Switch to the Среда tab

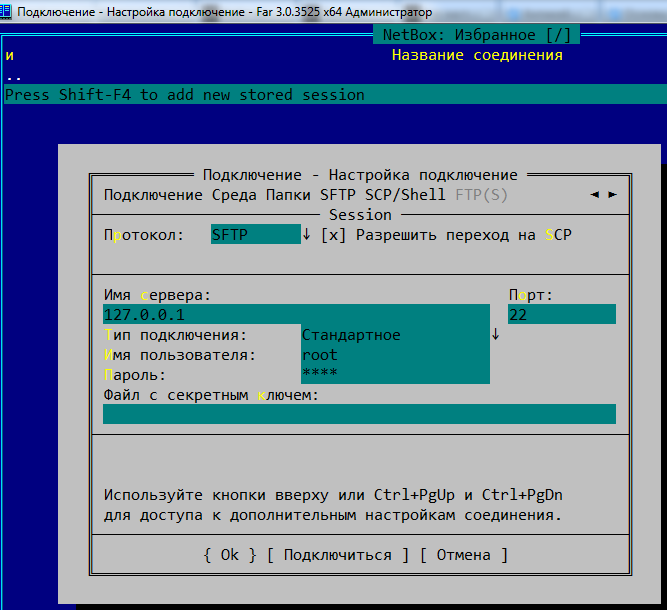pos(234,195)
